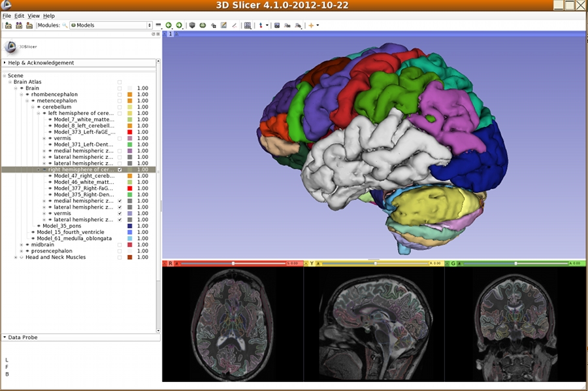
Task: Open the Edit menu
Action: pos(19,16)
